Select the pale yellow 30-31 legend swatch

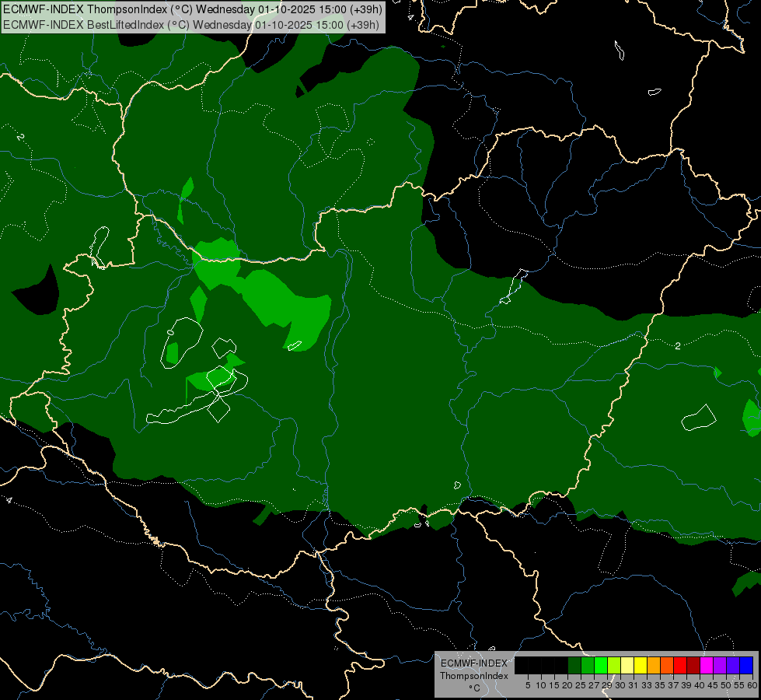[x=627, y=665]
